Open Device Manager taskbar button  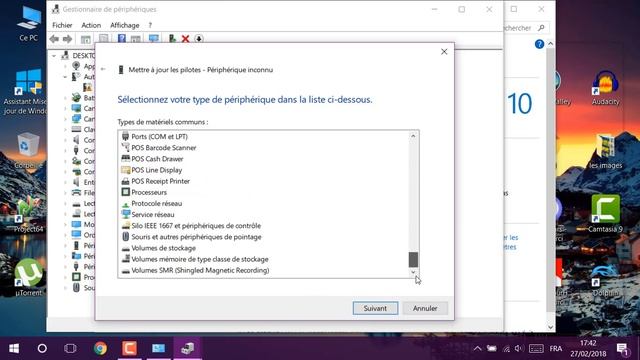(188, 348)
